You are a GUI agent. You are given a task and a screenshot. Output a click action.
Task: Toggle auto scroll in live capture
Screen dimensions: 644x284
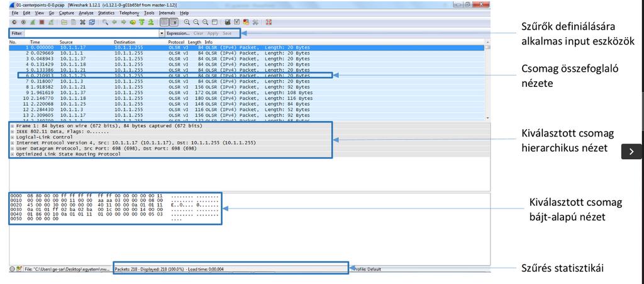[174, 22]
